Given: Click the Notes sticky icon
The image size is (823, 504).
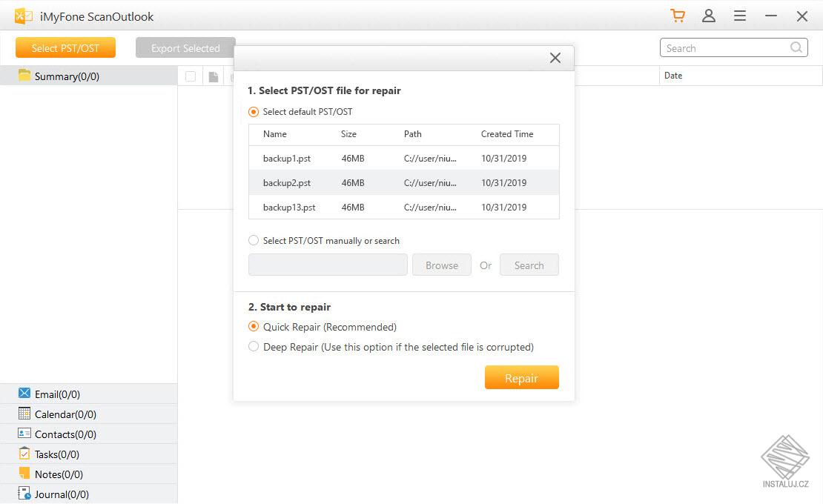Looking at the screenshot, I should click(x=24, y=473).
